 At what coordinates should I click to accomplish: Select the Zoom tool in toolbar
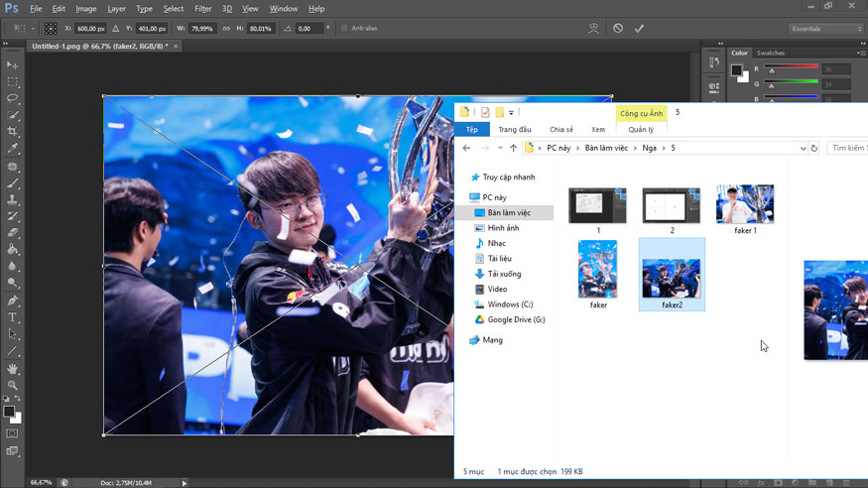[x=13, y=385]
